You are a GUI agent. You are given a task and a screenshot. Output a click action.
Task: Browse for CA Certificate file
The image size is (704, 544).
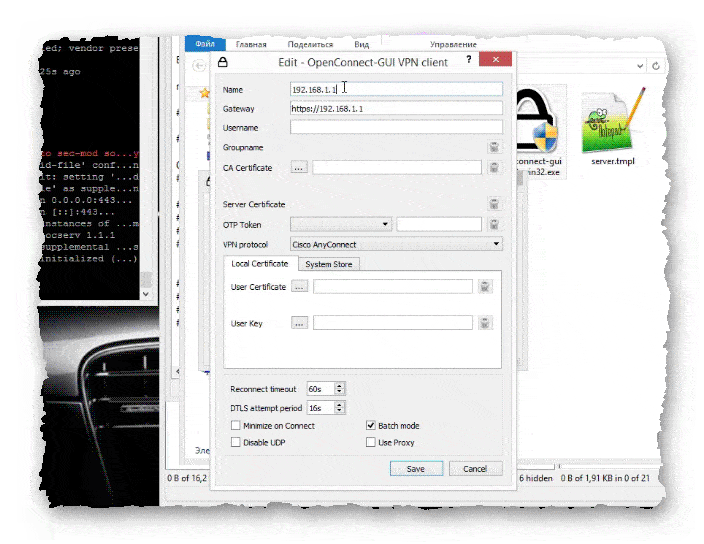299,167
